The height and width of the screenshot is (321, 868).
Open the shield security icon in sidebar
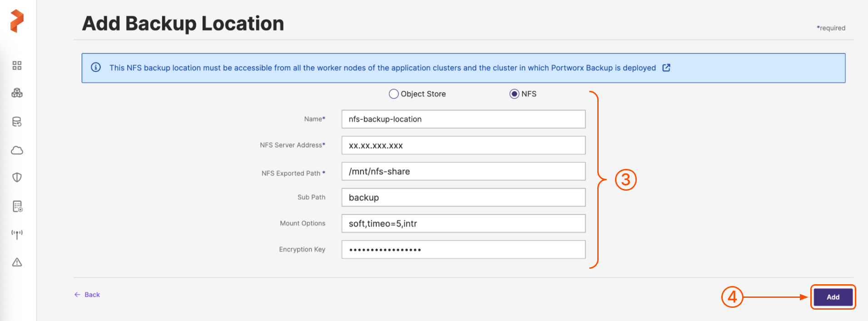point(17,177)
